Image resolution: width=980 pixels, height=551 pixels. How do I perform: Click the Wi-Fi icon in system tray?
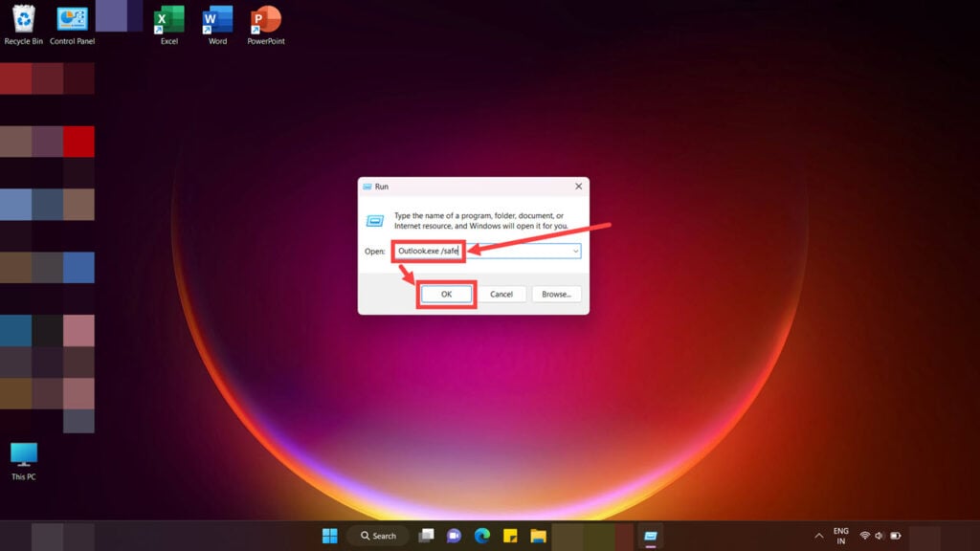point(865,536)
